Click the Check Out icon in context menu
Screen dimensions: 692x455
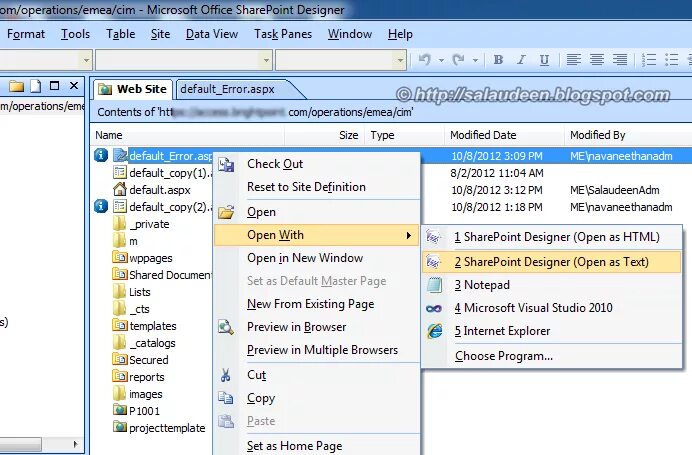pos(226,164)
